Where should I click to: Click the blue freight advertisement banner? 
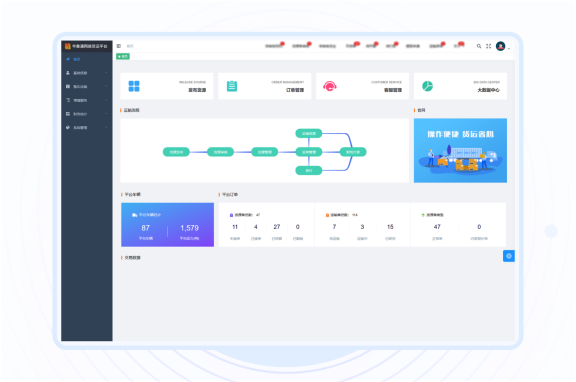point(460,150)
